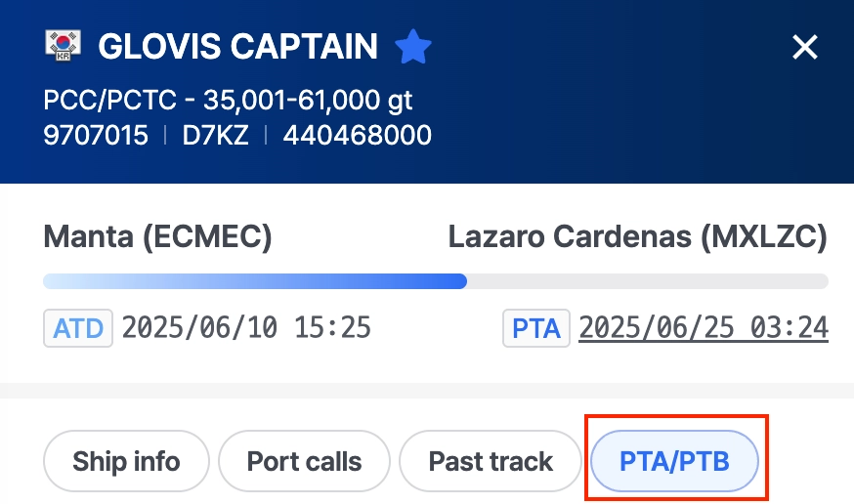Screen dimensions: 854x504
Task: Open the underlined PTA time 2025/06/25 03:24
Action: 704,327
